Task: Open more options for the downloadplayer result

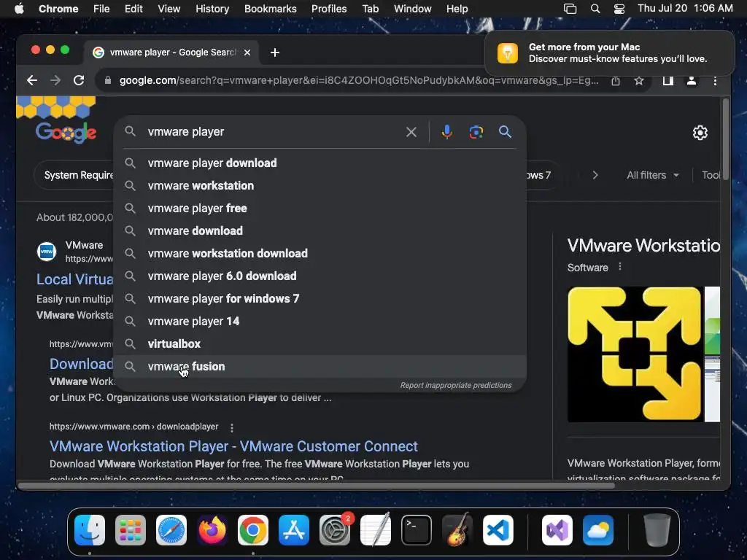Action: coord(232,427)
